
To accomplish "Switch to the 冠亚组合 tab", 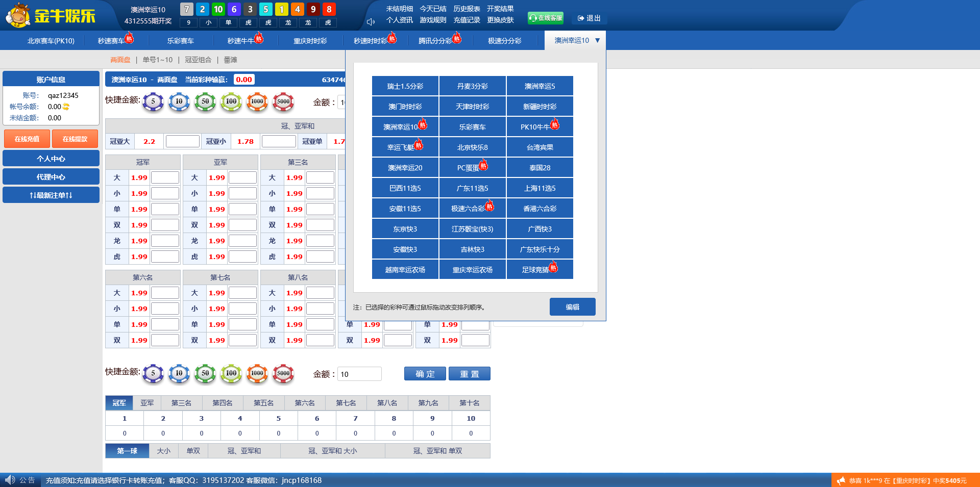I will click(198, 60).
